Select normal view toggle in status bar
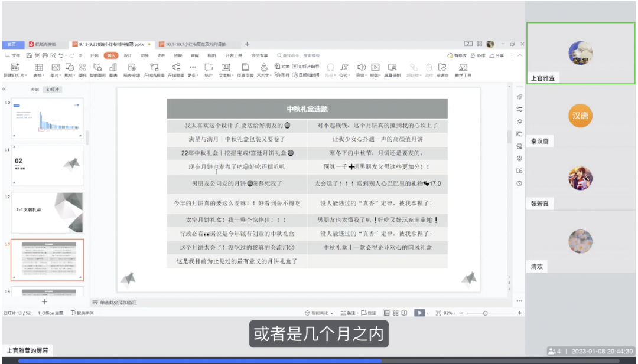Screen dimensions: 638x364 pos(386,313)
